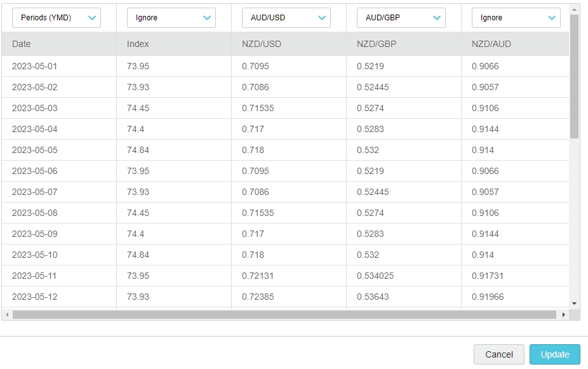Image resolution: width=588 pixels, height=369 pixels.
Task: Click the horizontal scrollbar left arrow
Action: 7,315
